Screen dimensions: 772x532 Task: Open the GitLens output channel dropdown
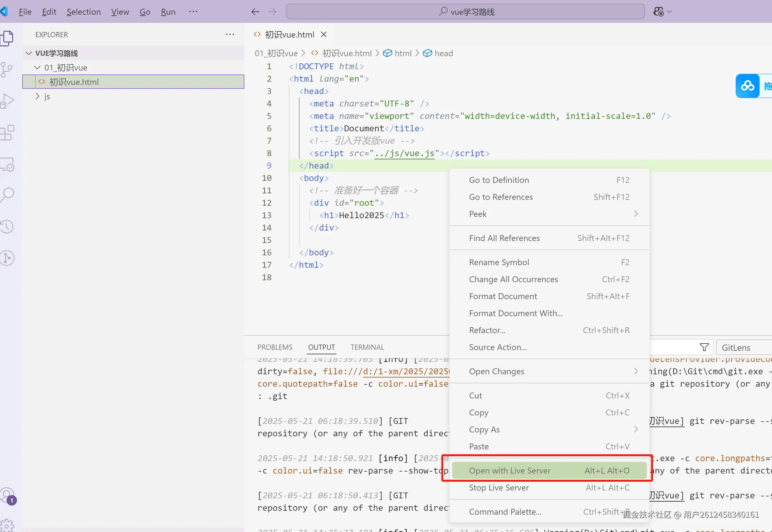point(744,348)
